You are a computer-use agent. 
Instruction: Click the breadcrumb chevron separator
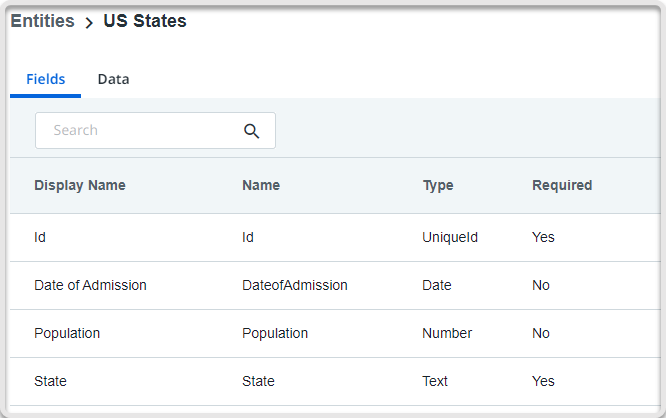[x=89, y=23]
